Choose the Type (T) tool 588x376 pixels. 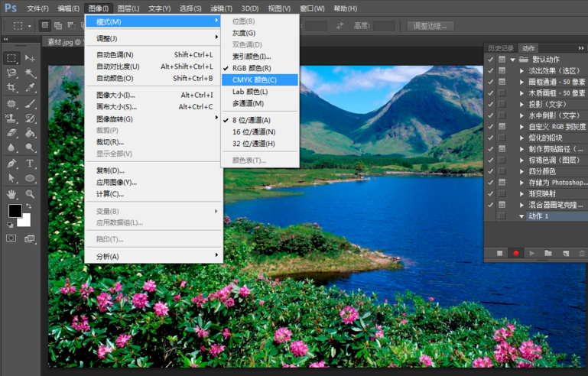pyautogui.click(x=31, y=163)
